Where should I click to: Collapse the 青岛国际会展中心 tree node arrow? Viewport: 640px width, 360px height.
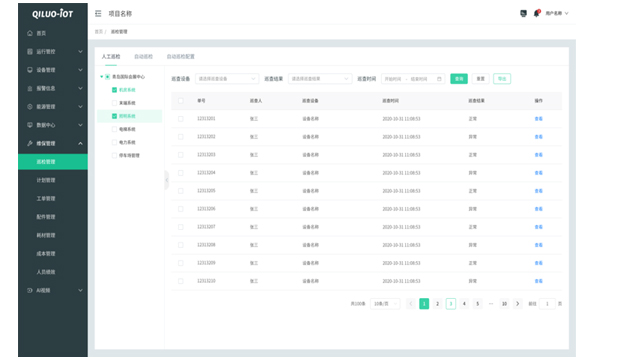click(102, 77)
